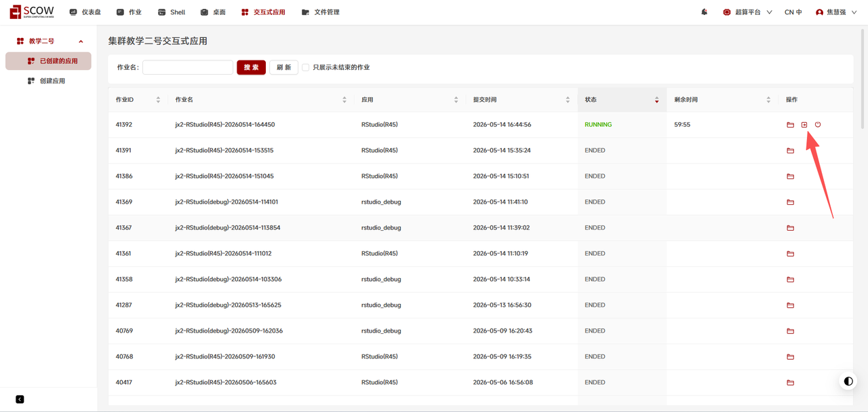Screen dimensions: 868x412
Task: Click heading 集群教学二号交互式应用
Action: pos(158,41)
